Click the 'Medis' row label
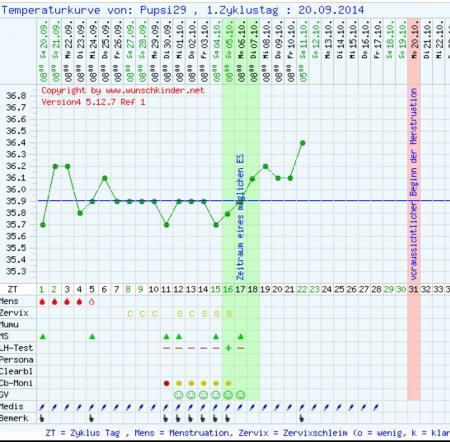 pos(12,407)
